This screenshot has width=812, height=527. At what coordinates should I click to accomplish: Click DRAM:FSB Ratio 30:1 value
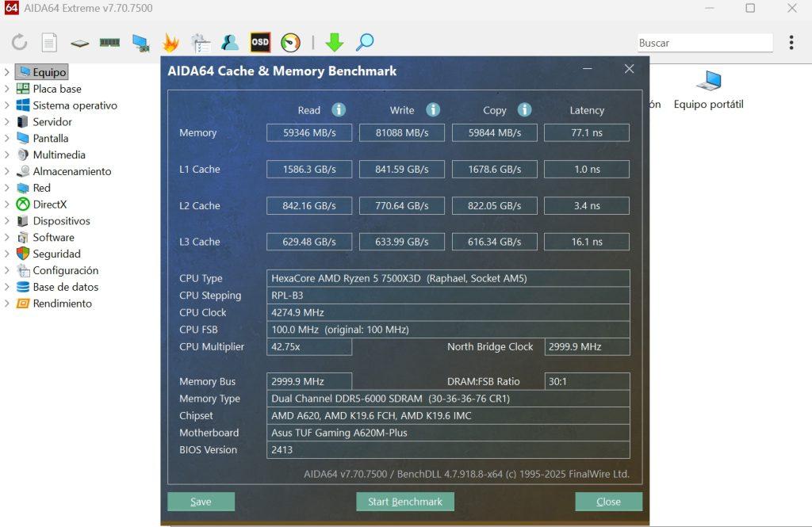tap(588, 381)
